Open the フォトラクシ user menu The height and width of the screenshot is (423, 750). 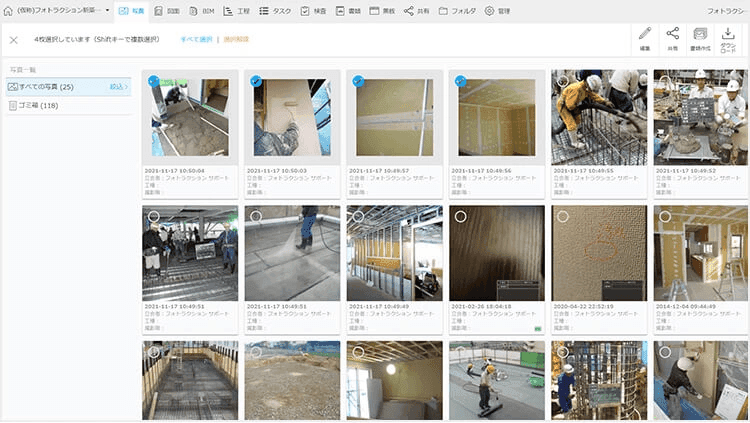[728, 11]
